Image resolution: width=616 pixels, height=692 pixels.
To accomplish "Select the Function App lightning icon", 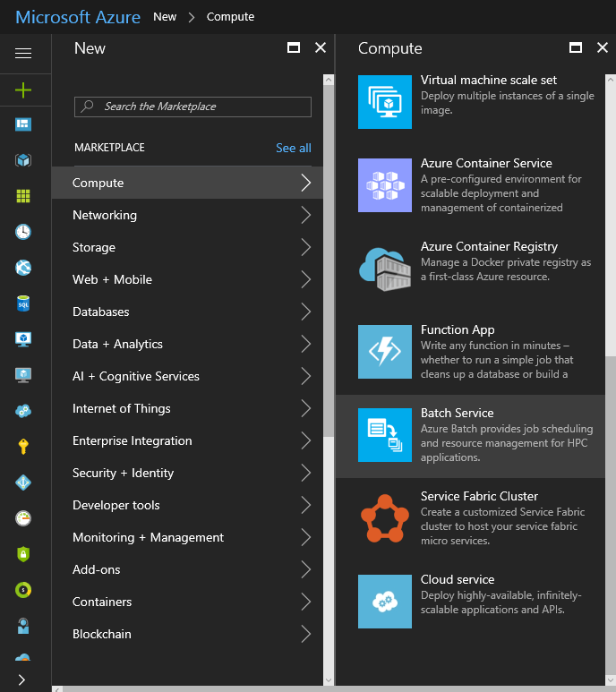I will 385,352.
